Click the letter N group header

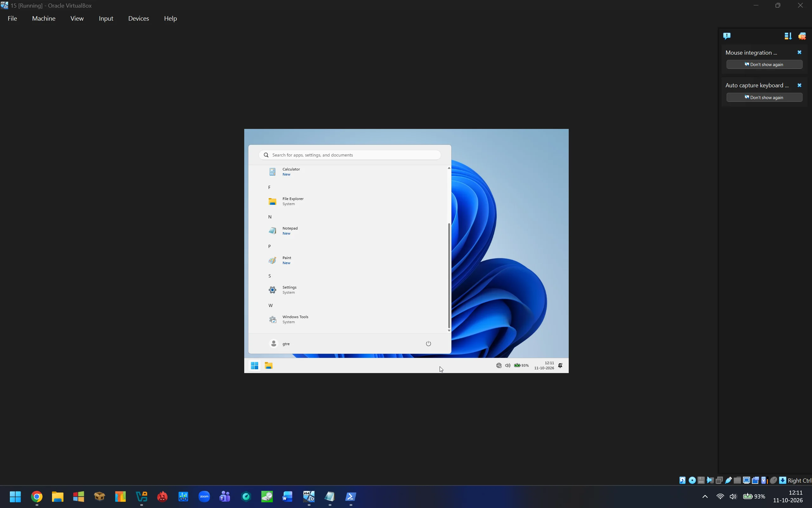[x=270, y=217]
